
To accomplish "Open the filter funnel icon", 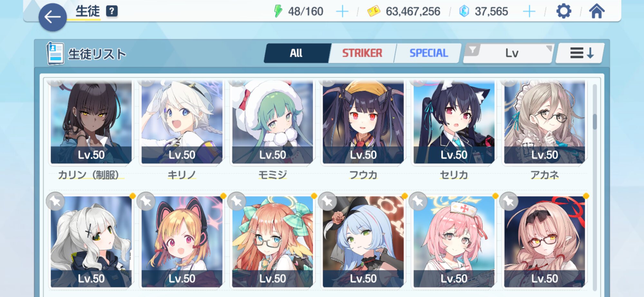I will tap(472, 51).
